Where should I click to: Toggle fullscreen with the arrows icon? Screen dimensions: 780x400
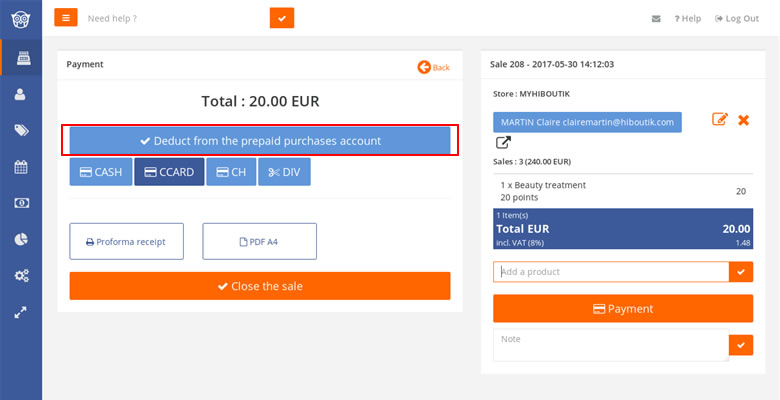(20, 312)
